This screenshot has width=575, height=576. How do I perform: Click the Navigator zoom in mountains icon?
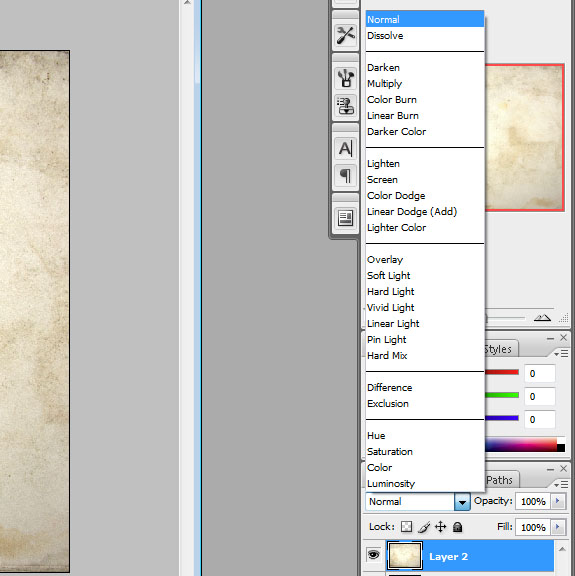542,318
